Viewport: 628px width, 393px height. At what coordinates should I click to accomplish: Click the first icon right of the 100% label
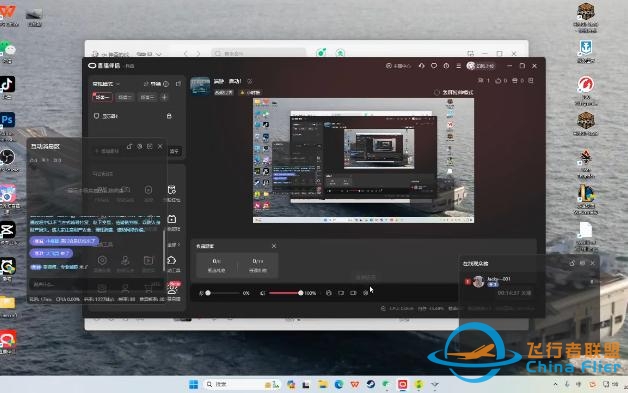(329, 293)
